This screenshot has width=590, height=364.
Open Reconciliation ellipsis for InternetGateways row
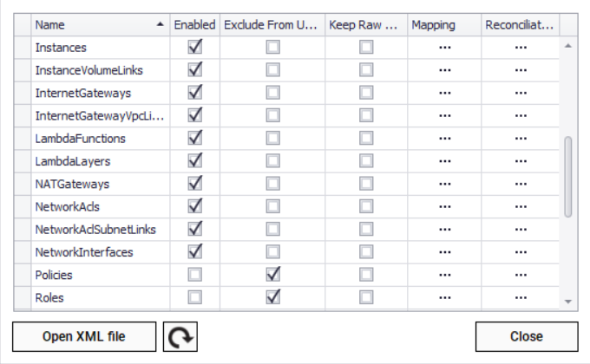tap(520, 93)
